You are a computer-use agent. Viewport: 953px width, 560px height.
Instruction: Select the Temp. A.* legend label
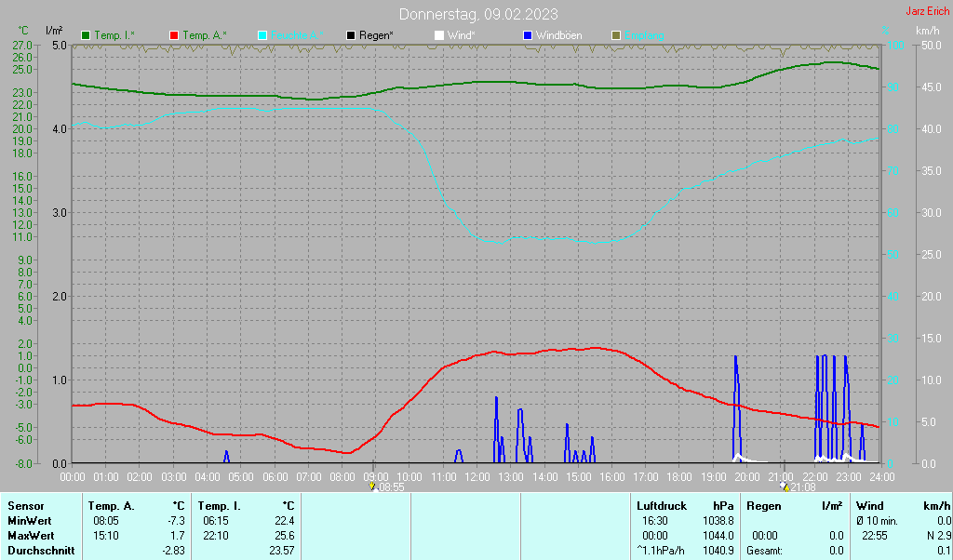(x=205, y=36)
